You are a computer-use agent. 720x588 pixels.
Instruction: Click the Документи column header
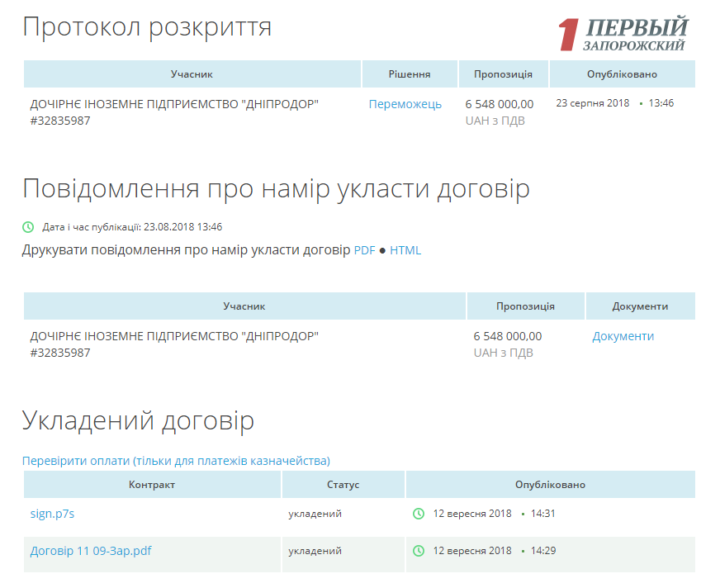(x=640, y=306)
